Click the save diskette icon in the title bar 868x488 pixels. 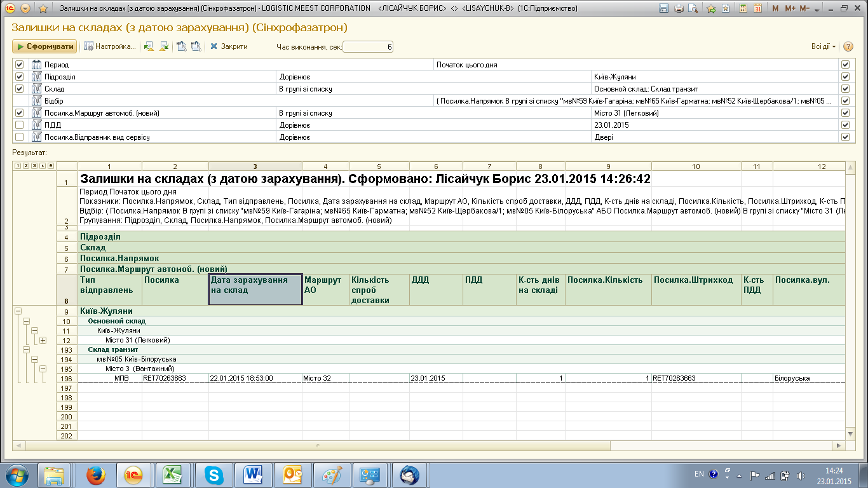(664, 8)
